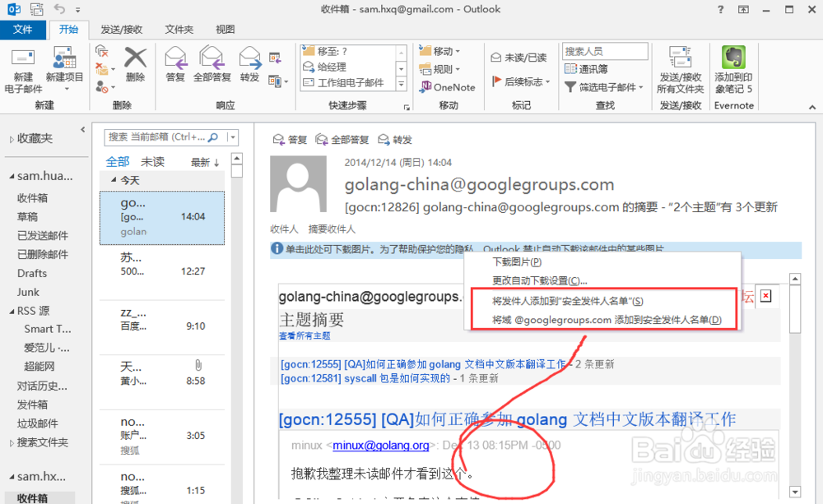Select the 12:27 苏... message
Screen dimensions: 823x504
click(x=162, y=273)
